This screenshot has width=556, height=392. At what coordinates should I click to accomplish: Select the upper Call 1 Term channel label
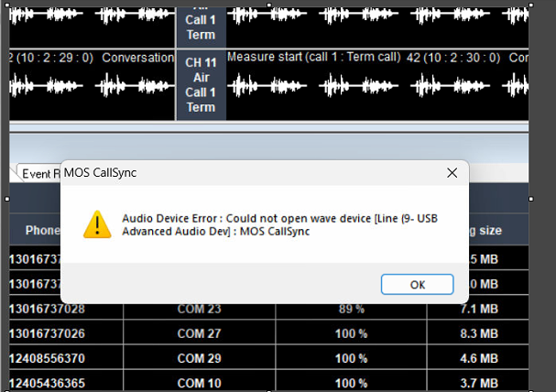click(x=201, y=27)
